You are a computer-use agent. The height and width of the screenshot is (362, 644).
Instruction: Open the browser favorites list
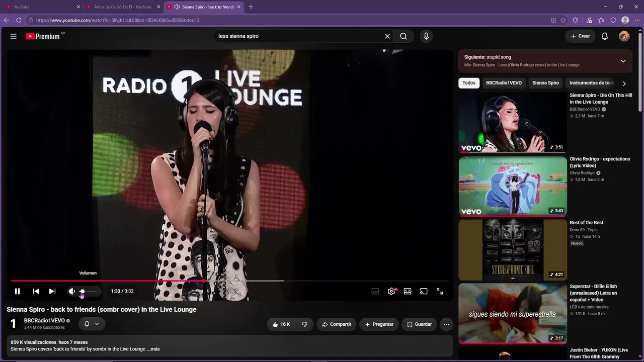click(x=601, y=20)
